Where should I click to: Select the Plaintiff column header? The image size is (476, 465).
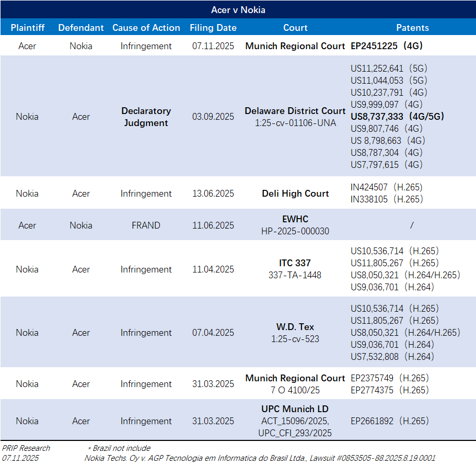(x=27, y=28)
